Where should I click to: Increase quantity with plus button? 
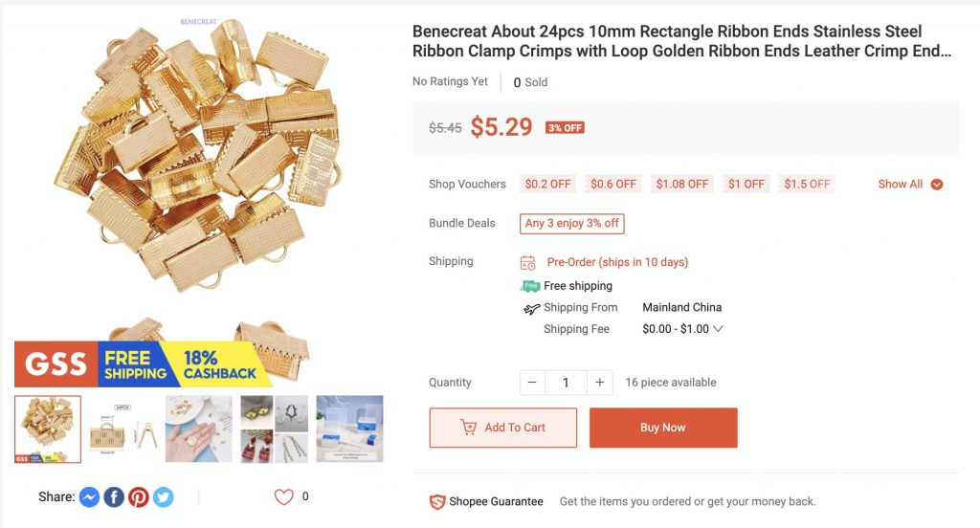[599, 383]
